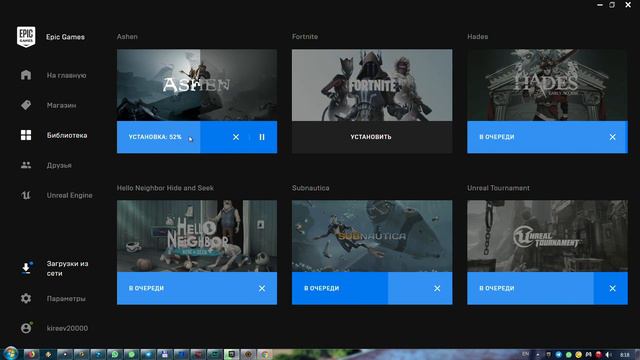Select the 'Библиотека' menu label
This screenshot has height=360, width=640.
pos(67,135)
